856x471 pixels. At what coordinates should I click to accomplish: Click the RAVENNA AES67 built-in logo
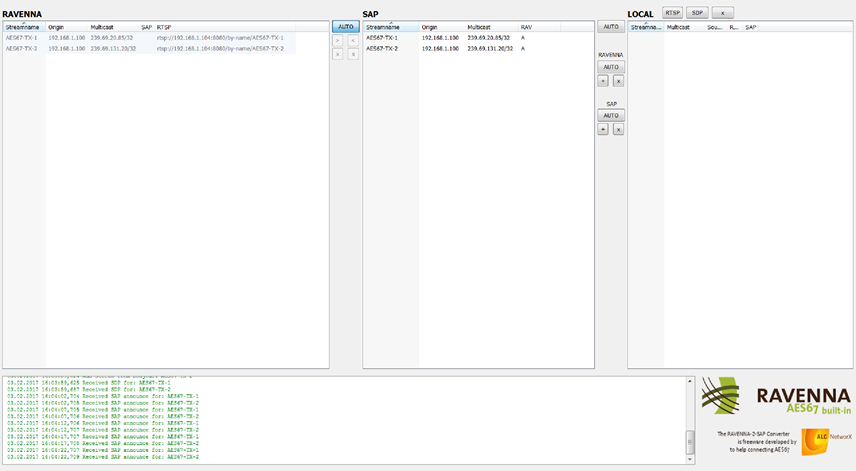[776, 396]
